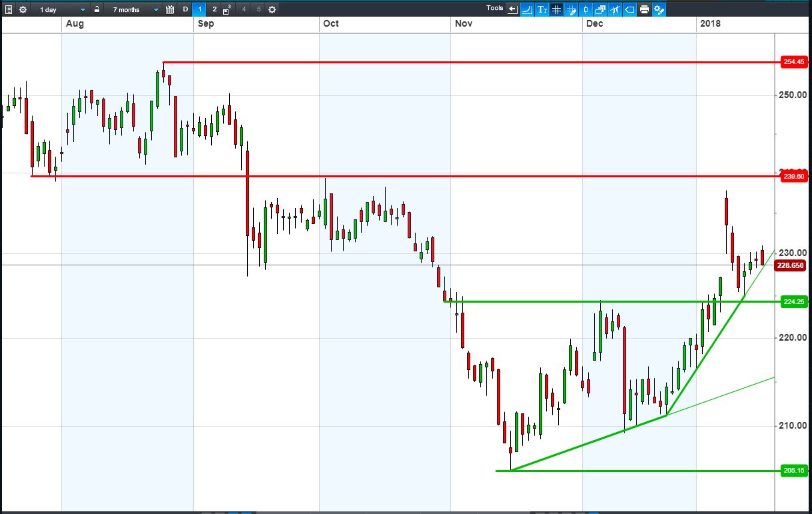Select the 205.15 green support label
This screenshot has width=812, height=514.
pos(793,471)
